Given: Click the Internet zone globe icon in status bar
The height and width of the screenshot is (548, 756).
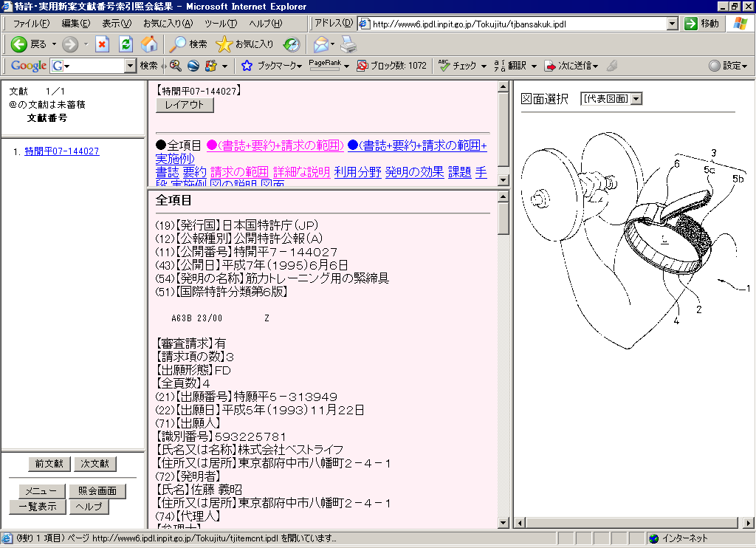Looking at the screenshot, I should click(654, 538).
